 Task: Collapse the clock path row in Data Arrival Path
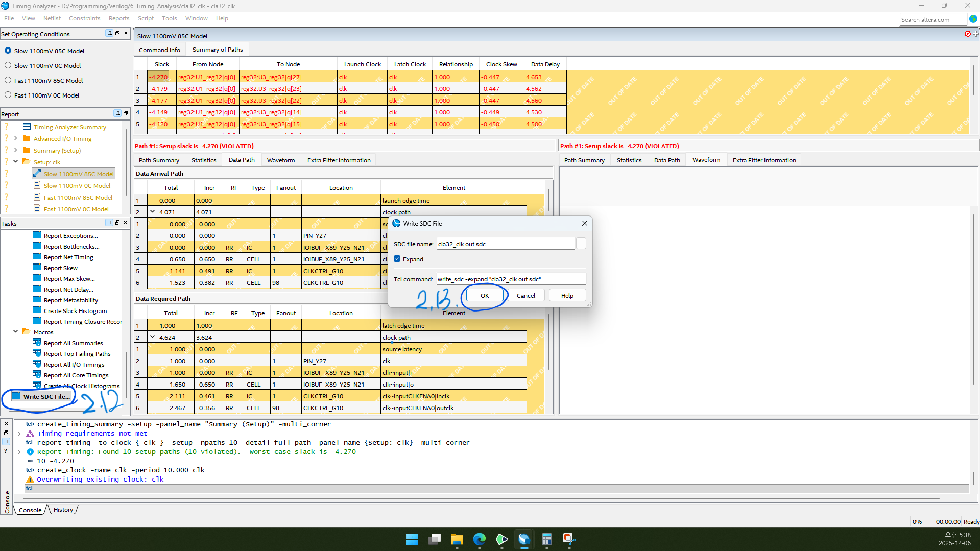[x=152, y=211]
